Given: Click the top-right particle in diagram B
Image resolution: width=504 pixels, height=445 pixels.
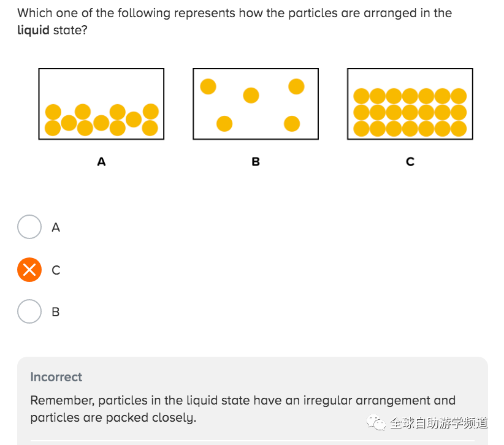Looking at the screenshot, I should 296,86.
